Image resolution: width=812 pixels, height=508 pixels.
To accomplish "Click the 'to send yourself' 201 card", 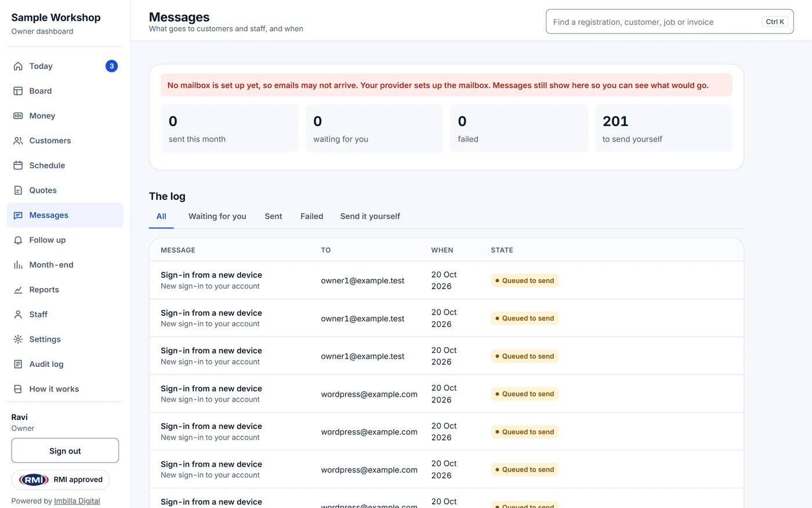I will (x=664, y=128).
